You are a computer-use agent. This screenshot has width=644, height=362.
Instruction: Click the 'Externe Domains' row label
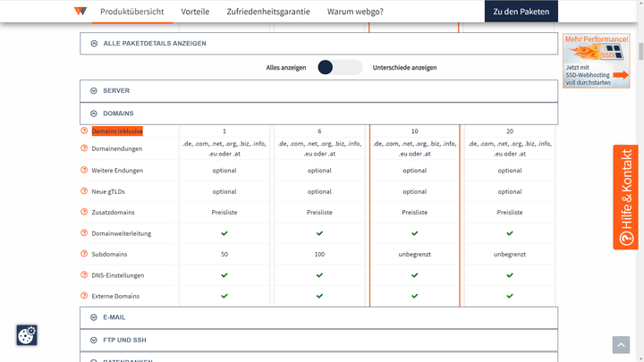coord(115,296)
